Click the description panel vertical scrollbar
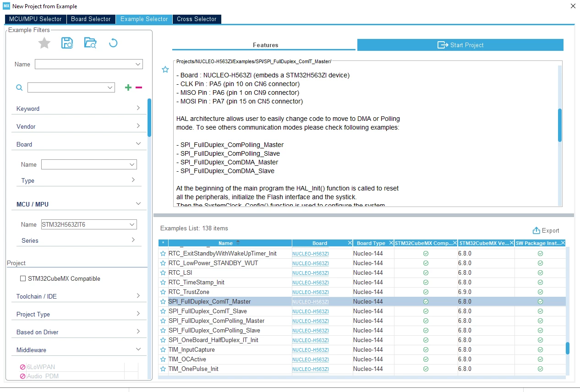 click(559, 125)
